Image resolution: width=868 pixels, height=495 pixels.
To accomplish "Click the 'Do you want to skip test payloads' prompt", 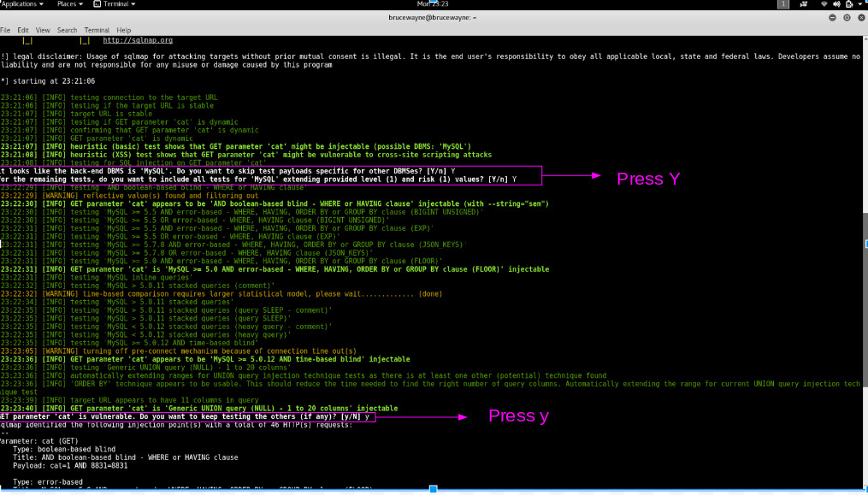I will (227, 171).
